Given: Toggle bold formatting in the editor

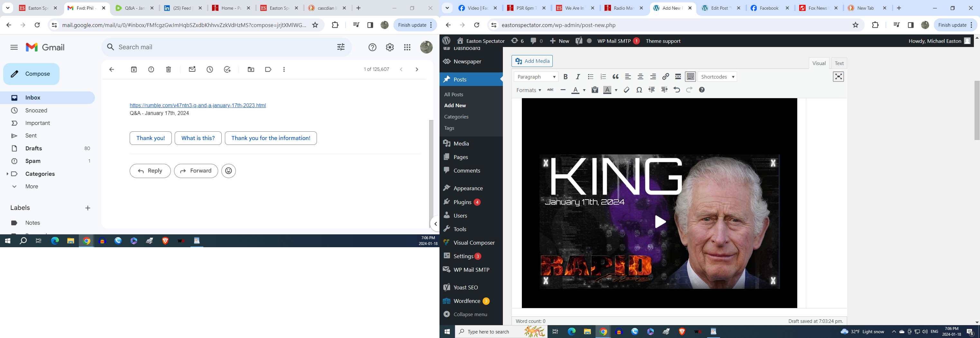Looking at the screenshot, I should coord(565,77).
